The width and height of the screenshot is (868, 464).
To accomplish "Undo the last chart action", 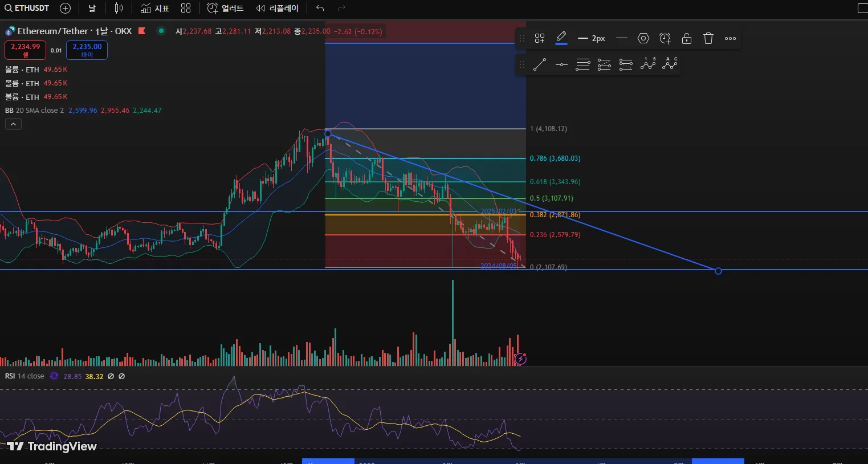I will [320, 8].
